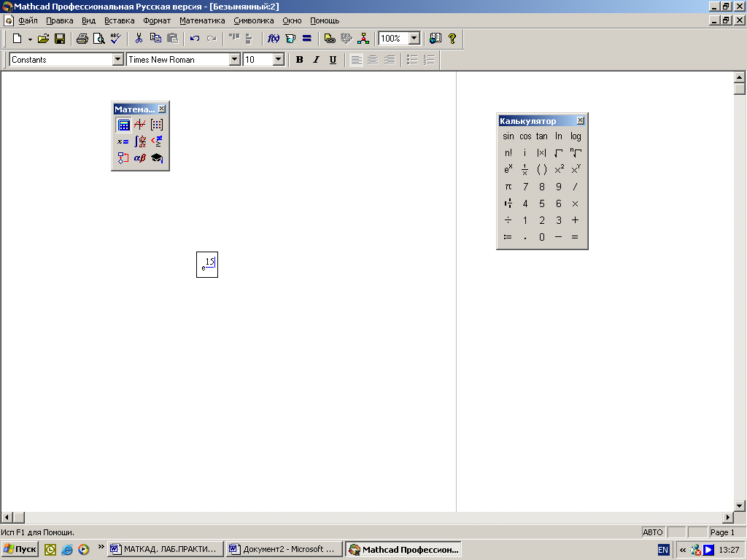
Task: Insert π constant from Калькулятор
Action: [x=508, y=187]
